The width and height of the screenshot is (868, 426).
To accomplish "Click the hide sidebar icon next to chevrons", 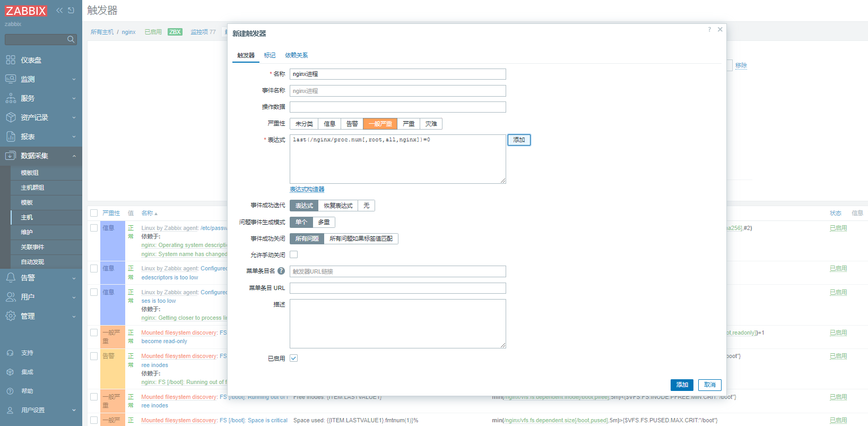I will [x=71, y=10].
